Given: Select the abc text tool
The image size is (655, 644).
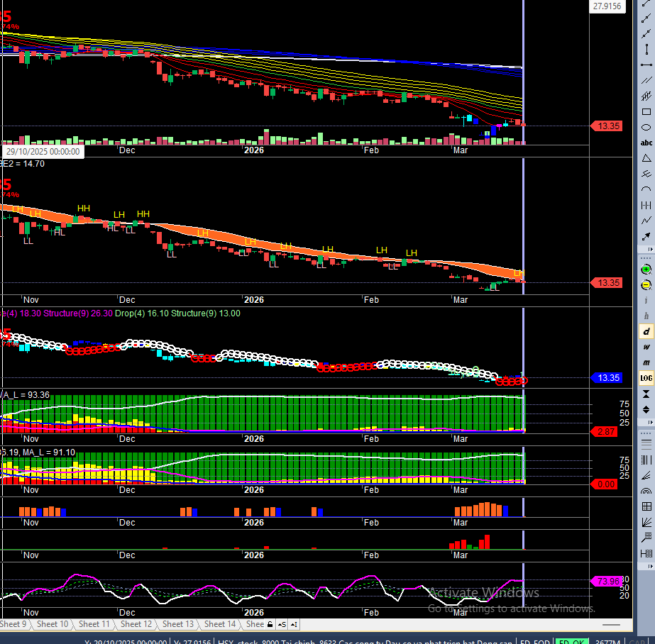Looking at the screenshot, I should [x=646, y=143].
